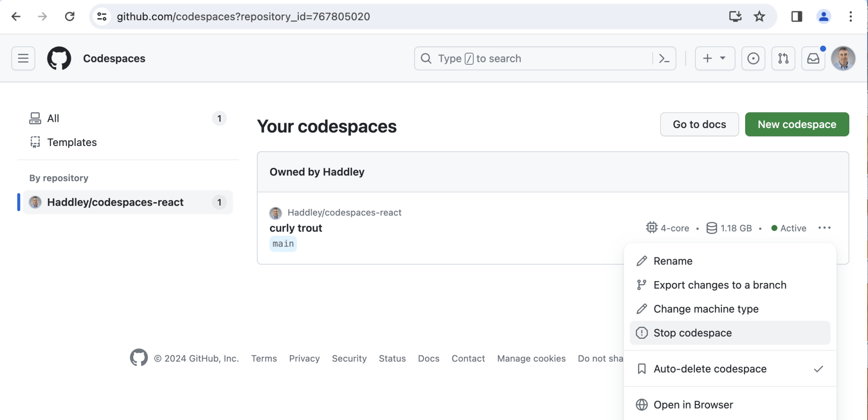Select Rename in the codespace menu

click(673, 261)
